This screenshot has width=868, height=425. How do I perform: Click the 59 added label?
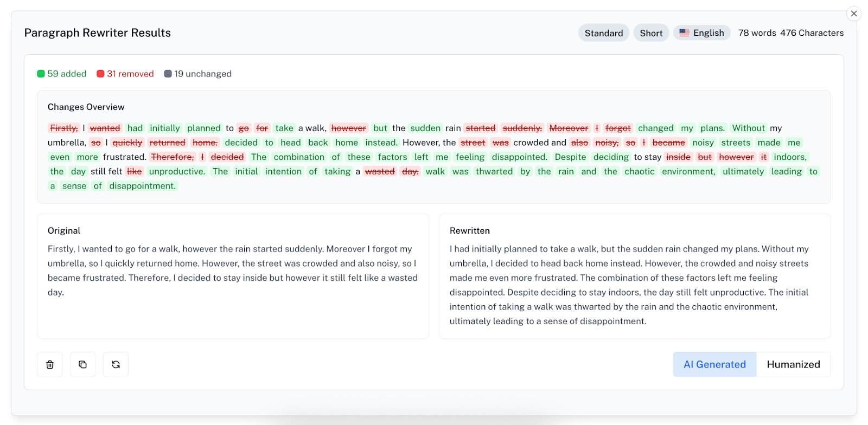tap(67, 74)
